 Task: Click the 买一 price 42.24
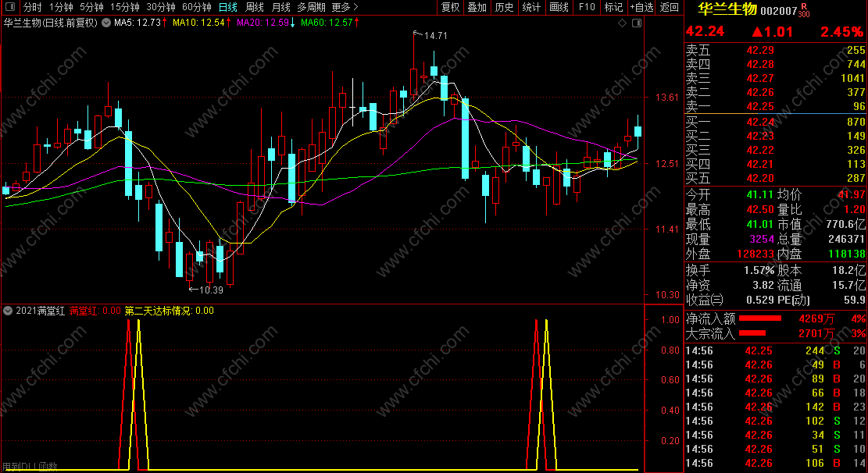coord(760,122)
